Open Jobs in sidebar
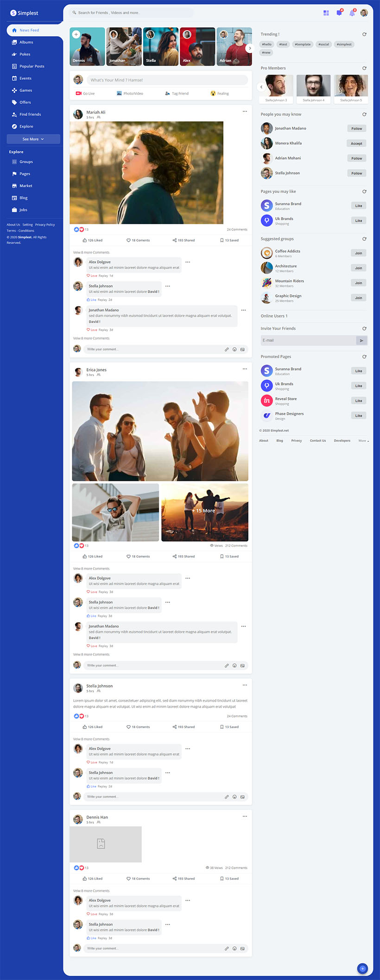380x980 pixels. pyautogui.click(x=19, y=210)
